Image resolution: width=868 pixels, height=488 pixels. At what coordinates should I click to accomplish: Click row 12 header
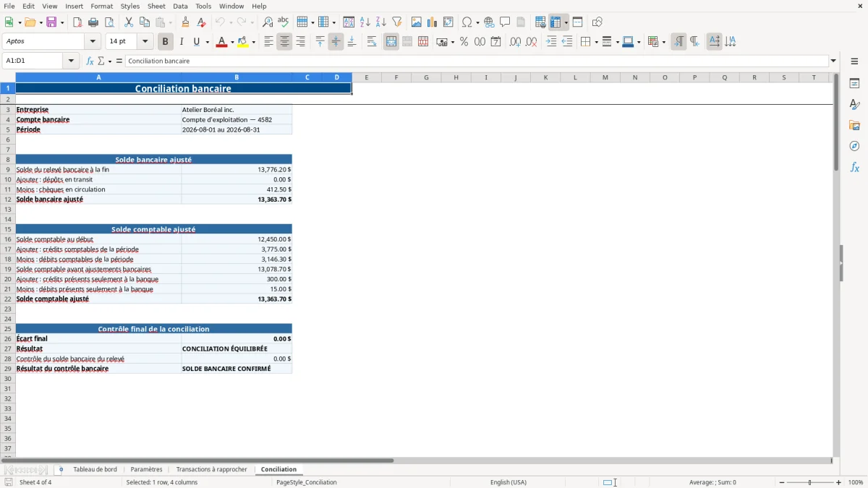point(8,200)
